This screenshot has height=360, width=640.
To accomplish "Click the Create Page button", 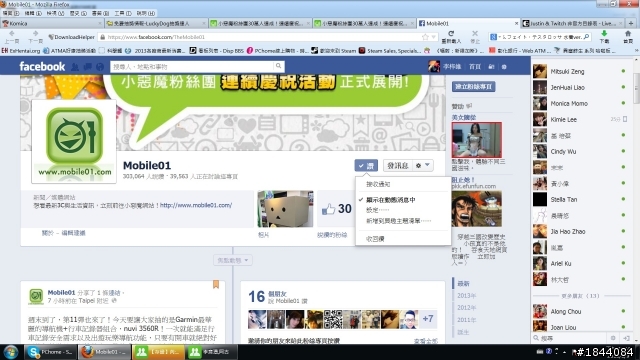I will (x=473, y=87).
